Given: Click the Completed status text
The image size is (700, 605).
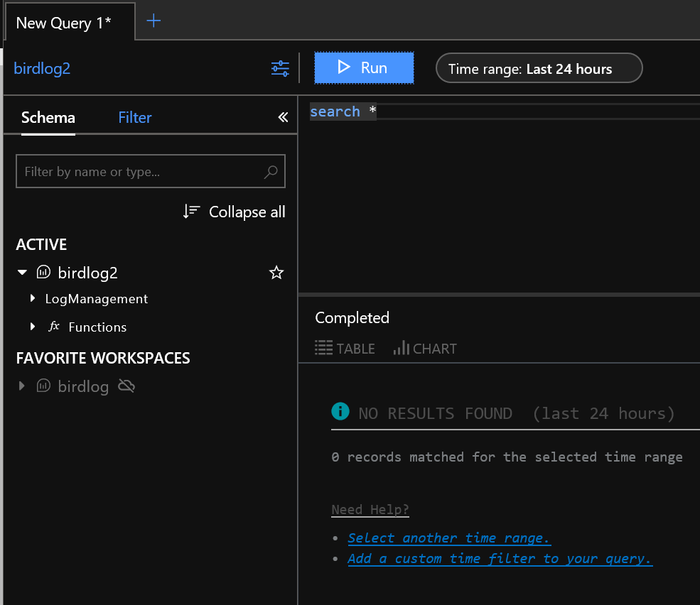Looking at the screenshot, I should coord(352,317).
